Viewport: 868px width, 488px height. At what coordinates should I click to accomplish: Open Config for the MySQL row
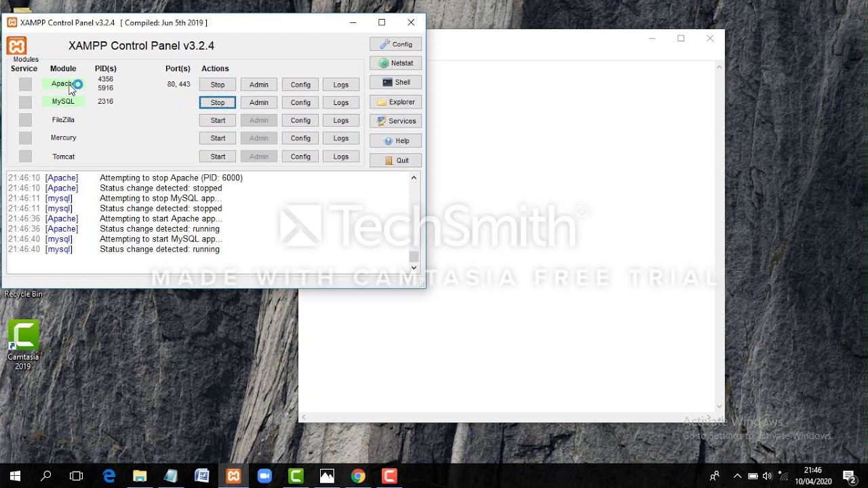coord(300,102)
